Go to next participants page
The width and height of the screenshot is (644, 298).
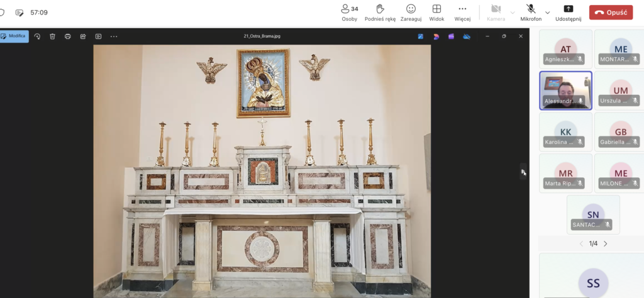[606, 244]
